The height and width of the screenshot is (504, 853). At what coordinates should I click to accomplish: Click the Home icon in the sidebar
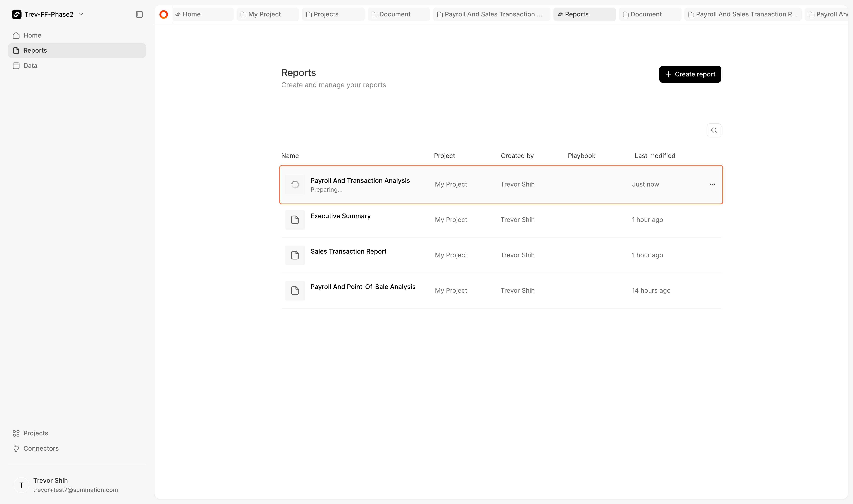(x=16, y=35)
